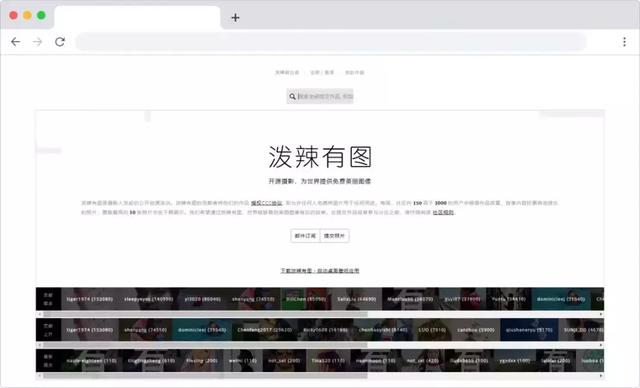
Task: Open the CC0 license agreement link
Action: 267,203
